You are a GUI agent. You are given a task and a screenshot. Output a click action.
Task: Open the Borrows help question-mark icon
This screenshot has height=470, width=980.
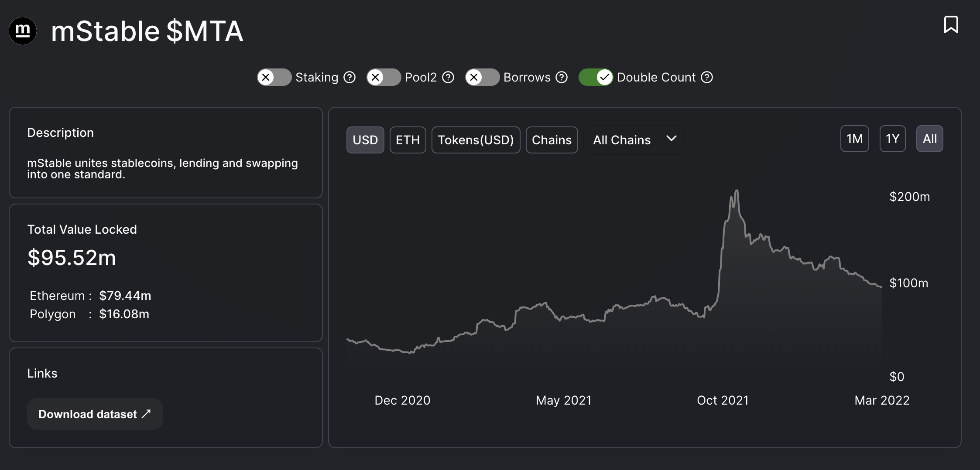[x=562, y=77]
